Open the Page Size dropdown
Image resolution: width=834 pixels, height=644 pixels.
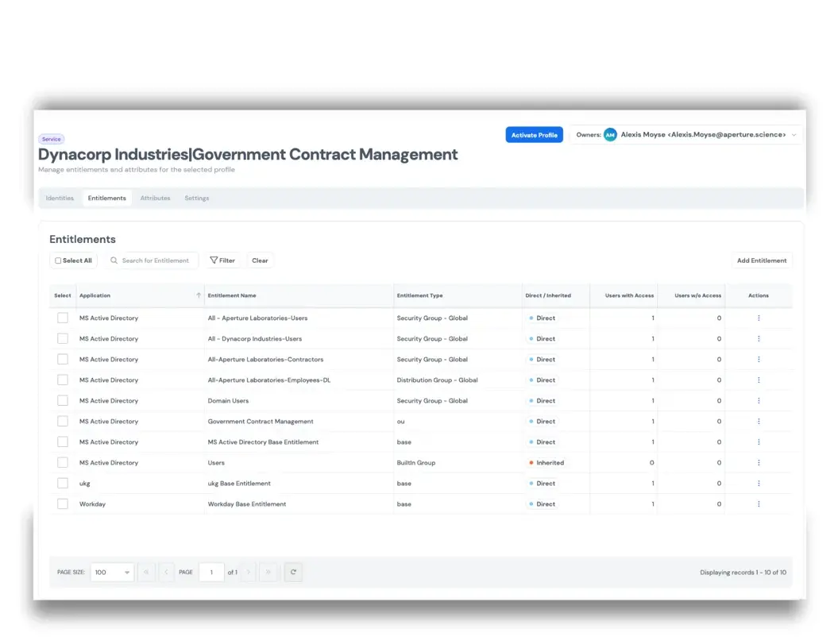pos(112,572)
